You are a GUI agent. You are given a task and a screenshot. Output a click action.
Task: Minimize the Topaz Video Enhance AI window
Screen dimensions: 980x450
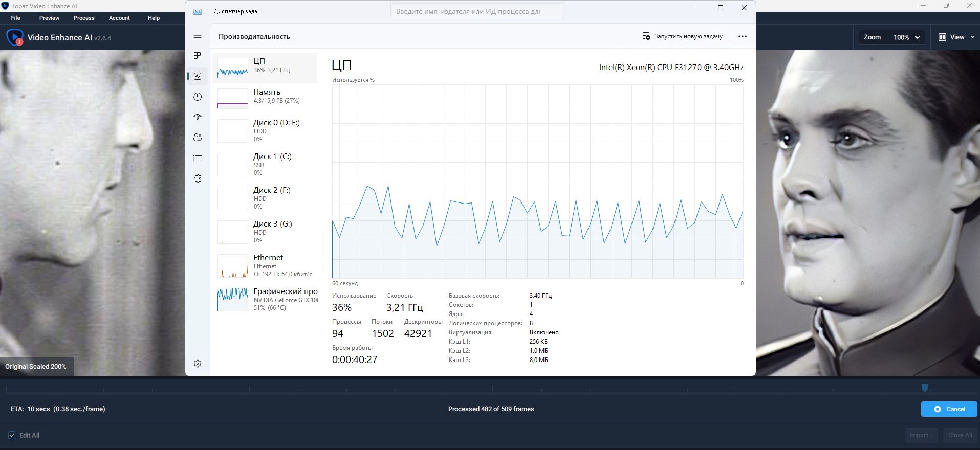(924, 6)
